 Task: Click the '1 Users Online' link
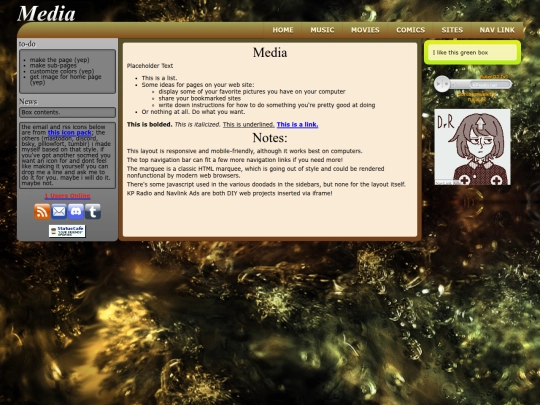(x=67, y=196)
